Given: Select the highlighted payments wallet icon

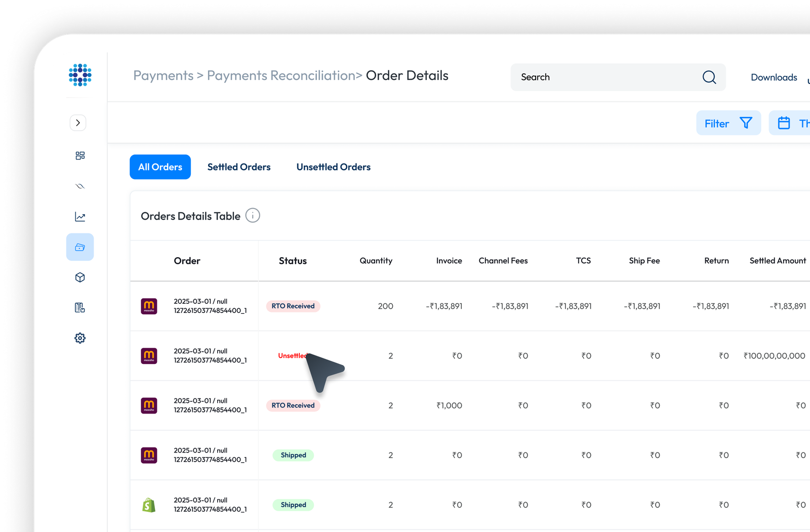Looking at the screenshot, I should tap(80, 247).
